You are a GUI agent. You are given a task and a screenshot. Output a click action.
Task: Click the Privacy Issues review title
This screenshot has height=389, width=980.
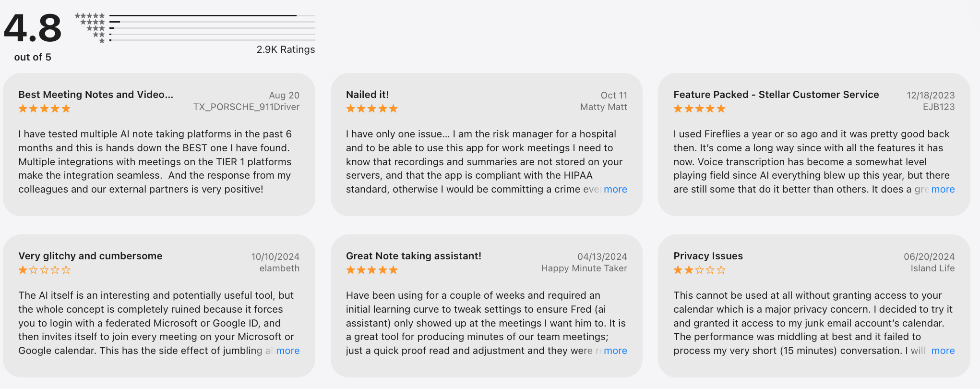point(708,256)
